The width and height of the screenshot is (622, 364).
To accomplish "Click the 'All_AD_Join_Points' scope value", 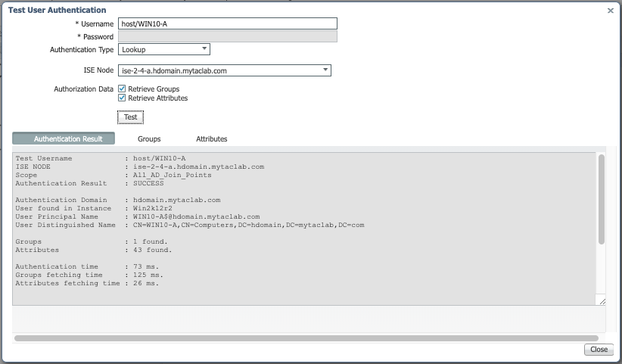I will click(x=173, y=175).
